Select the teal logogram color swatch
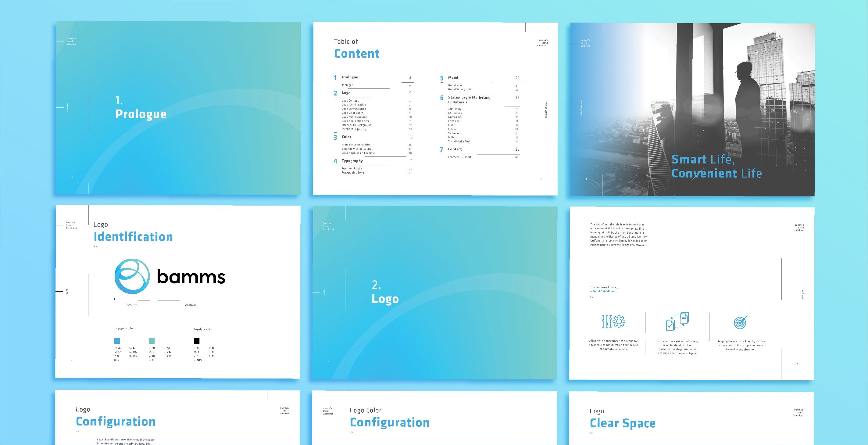This screenshot has width=868, height=445. pyautogui.click(x=152, y=341)
